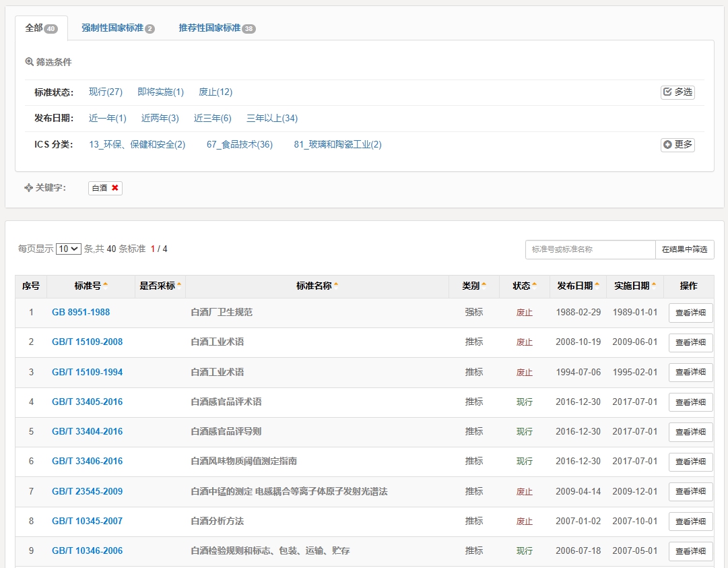
Task: Select title 白酒感官品评术语
Action: pos(226,402)
